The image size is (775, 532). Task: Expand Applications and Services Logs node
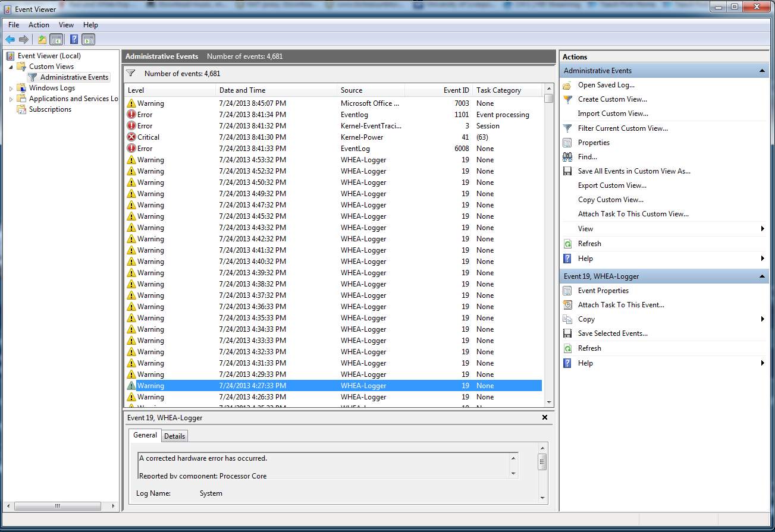click(11, 99)
